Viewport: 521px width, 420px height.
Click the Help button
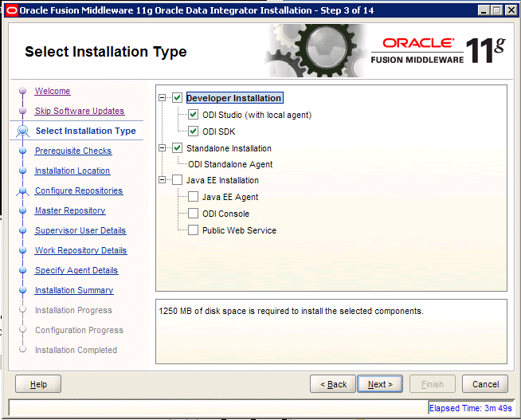[38, 384]
